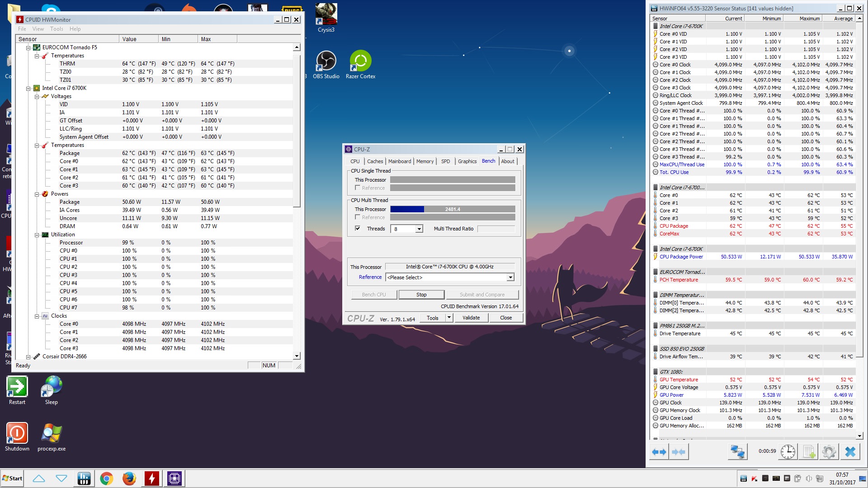868x488 pixels.
Task: Click the HWiNFO sensor list scroll-down arrow
Action: (x=859, y=436)
